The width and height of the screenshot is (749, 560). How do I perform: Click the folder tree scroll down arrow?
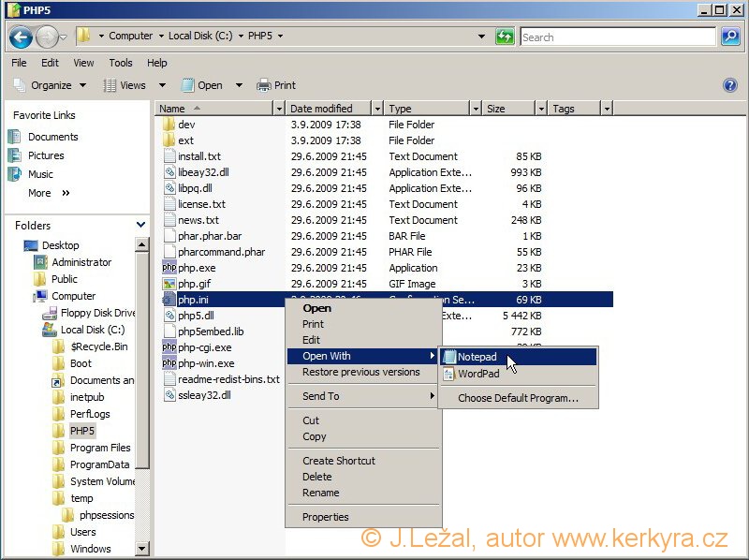pos(142,549)
